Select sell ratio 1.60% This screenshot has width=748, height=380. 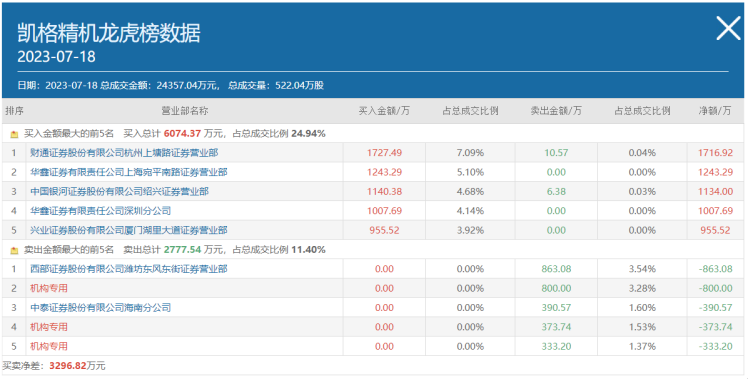tap(642, 308)
